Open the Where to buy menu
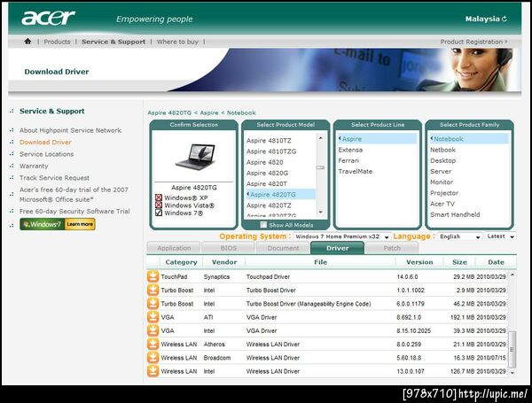The height and width of the screenshot is (403, 532). click(177, 42)
